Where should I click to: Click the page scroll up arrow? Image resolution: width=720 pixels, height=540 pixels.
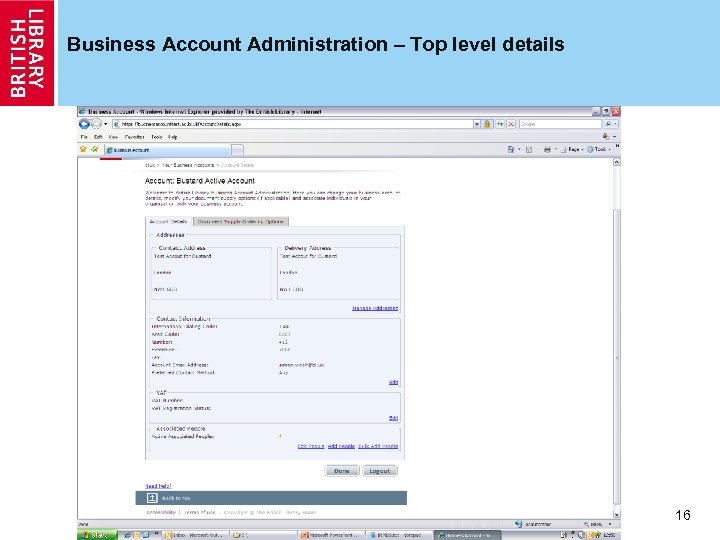(617, 162)
